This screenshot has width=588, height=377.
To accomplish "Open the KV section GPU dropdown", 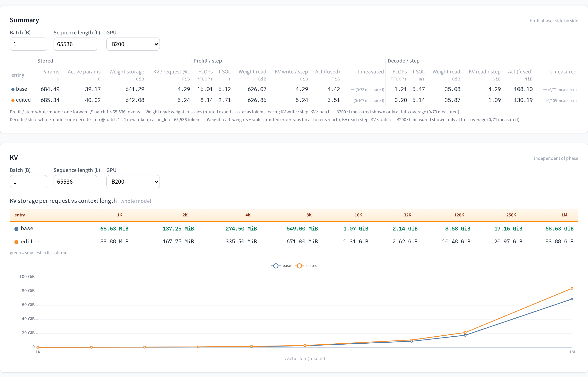I will pos(133,182).
